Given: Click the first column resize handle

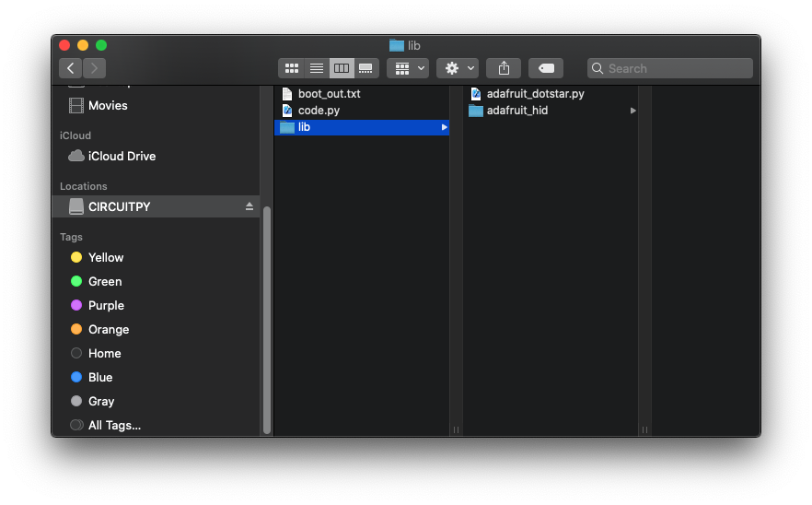Looking at the screenshot, I should pyautogui.click(x=456, y=429).
